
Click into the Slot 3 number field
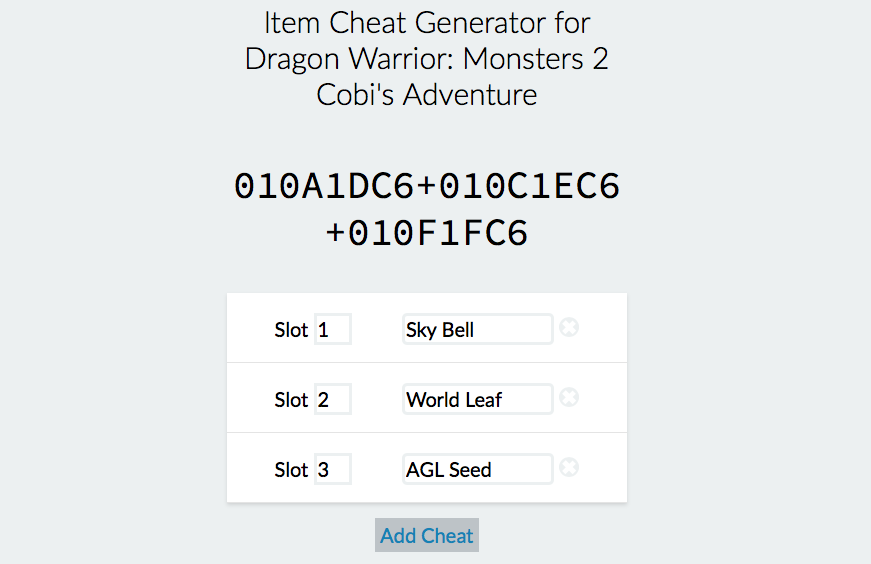(x=333, y=470)
